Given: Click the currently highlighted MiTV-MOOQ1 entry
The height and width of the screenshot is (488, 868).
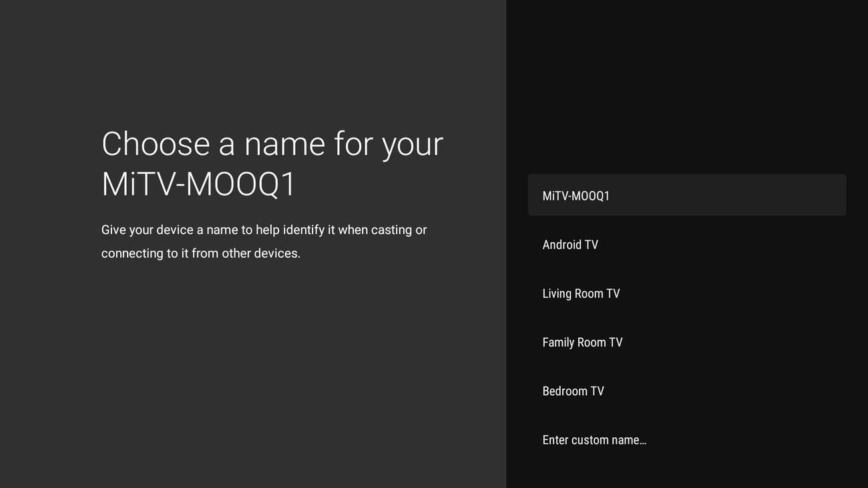Looking at the screenshot, I should point(686,195).
